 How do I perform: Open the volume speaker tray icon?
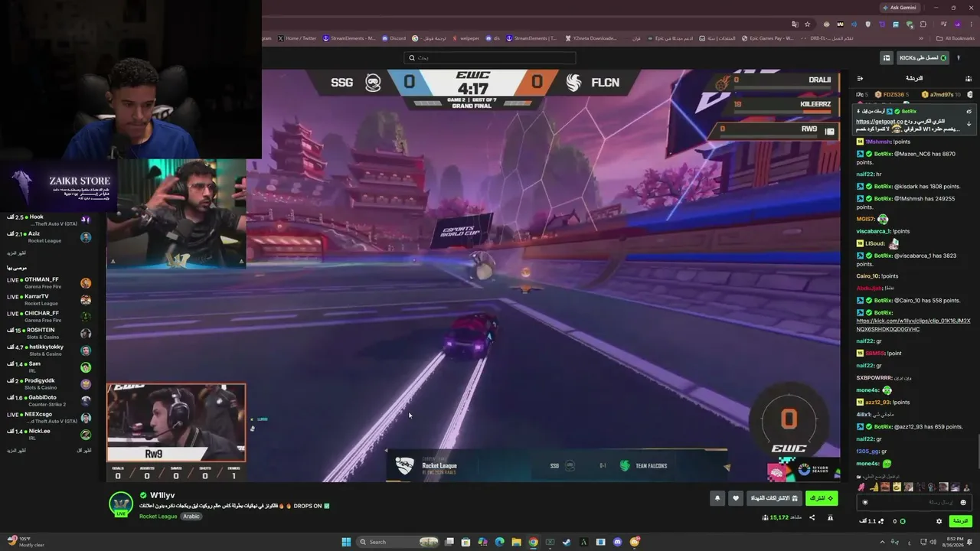933,542
